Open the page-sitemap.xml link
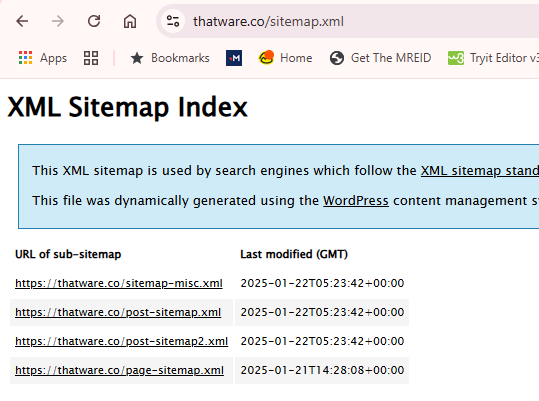Screen dimensions: 539x401 119,370
